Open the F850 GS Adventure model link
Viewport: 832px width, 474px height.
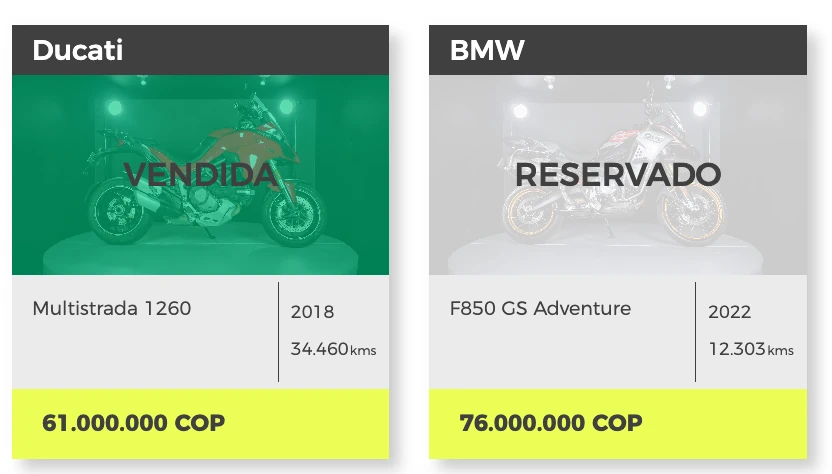(540, 308)
